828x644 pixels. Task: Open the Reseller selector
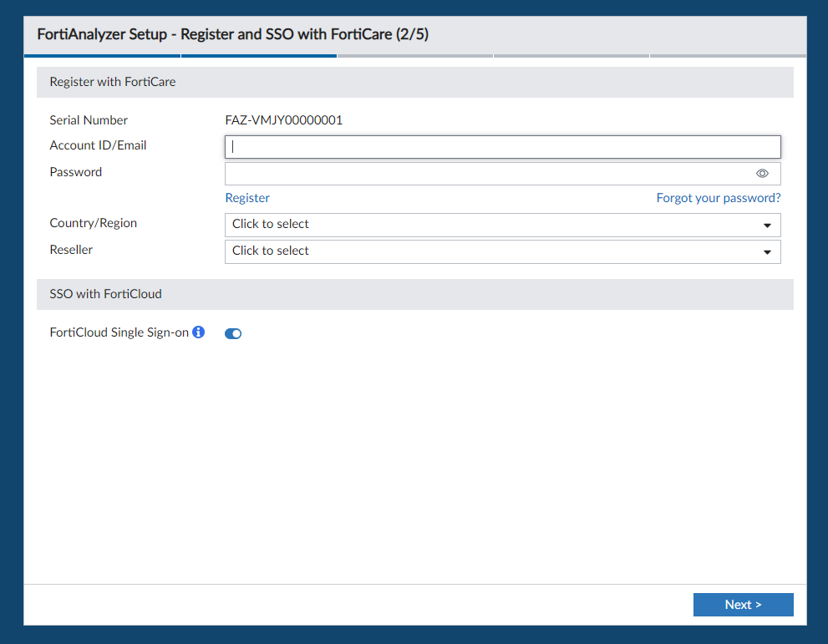click(x=501, y=251)
